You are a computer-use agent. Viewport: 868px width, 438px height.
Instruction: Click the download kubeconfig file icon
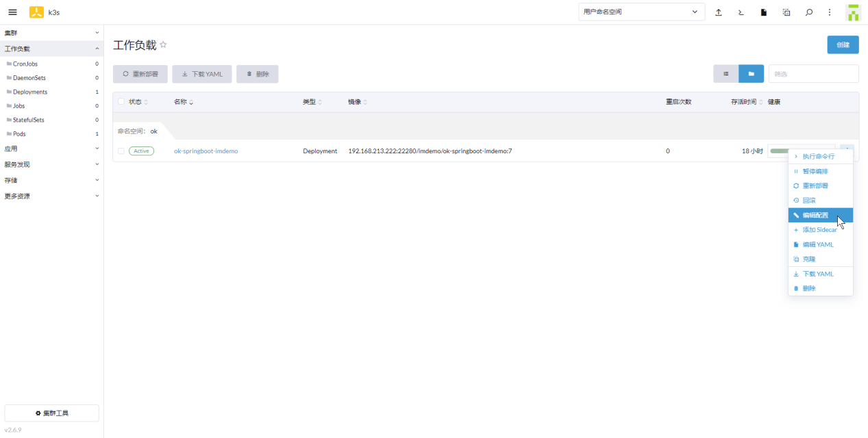(763, 12)
